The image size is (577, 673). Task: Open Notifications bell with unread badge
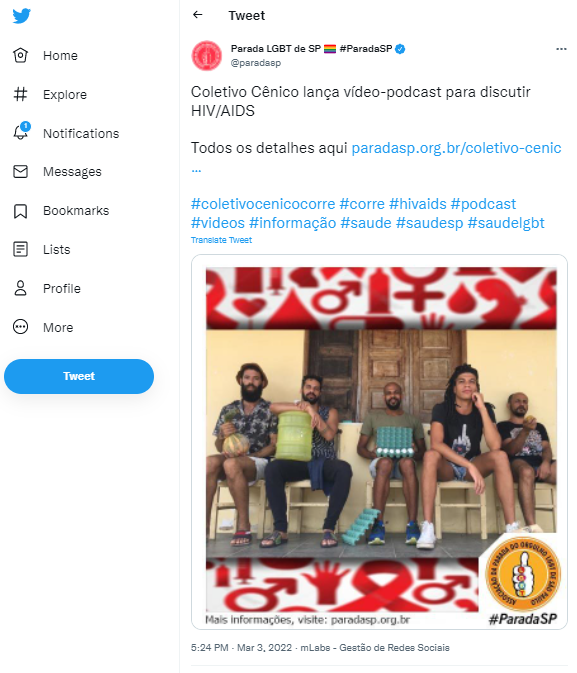coord(21,132)
